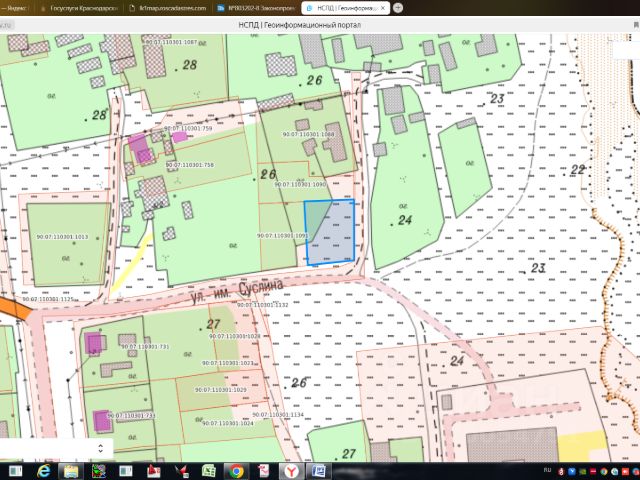Click parcel label 90:07:110301:1087
The width and height of the screenshot is (640, 480).
coord(171,42)
